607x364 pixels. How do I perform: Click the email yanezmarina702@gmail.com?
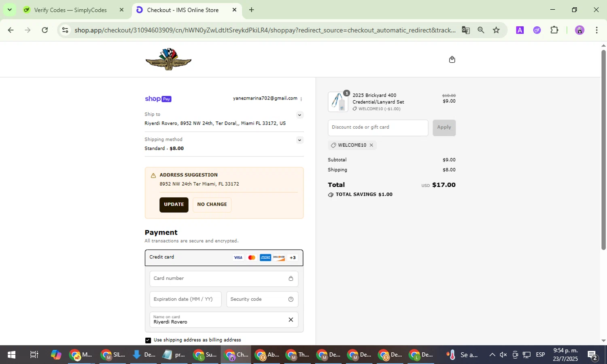click(265, 98)
